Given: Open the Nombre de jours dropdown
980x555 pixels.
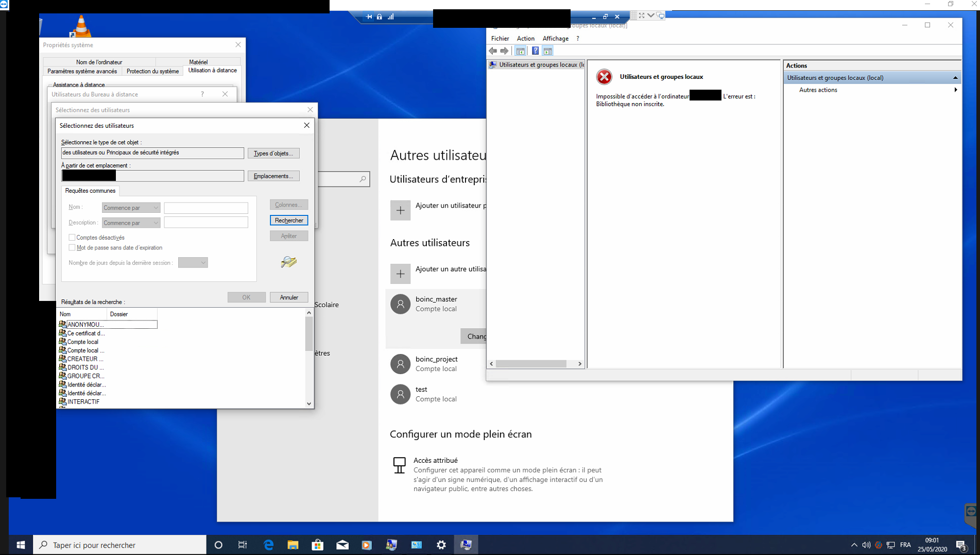Looking at the screenshot, I should [x=193, y=262].
